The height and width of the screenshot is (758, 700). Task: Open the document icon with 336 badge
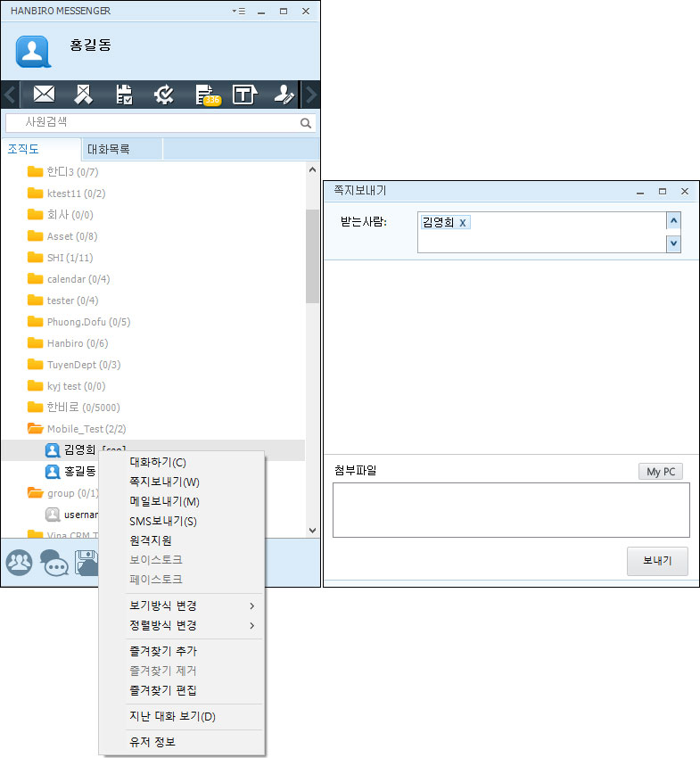205,95
